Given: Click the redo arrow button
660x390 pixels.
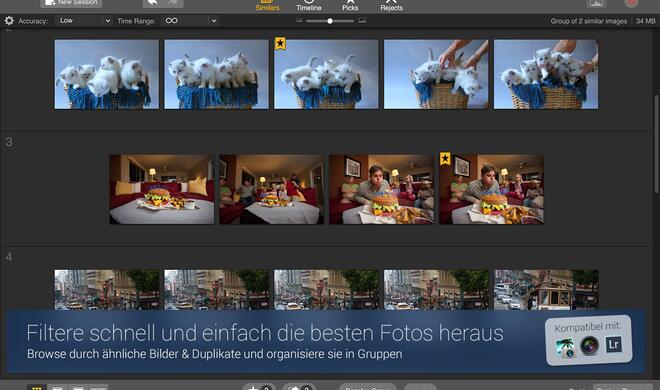Looking at the screenshot, I should click(173, 3).
